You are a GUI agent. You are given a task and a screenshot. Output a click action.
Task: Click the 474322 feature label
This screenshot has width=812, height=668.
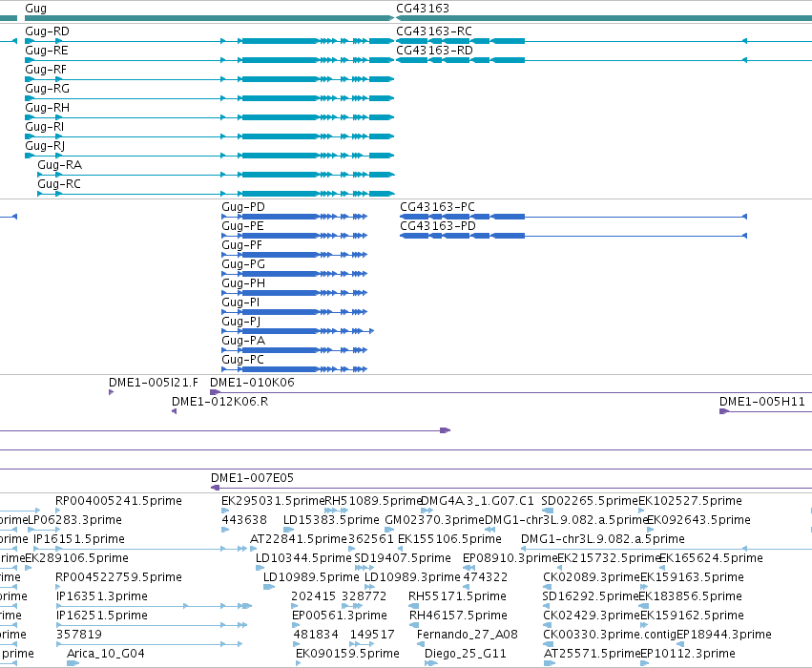(486, 576)
